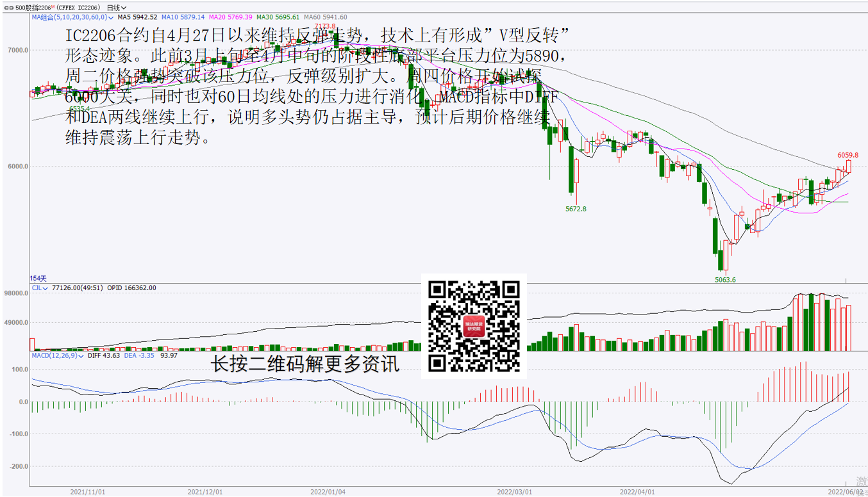This screenshot has height=497, width=868.
Task: Click the 2022/01/04 date on time axis
Action: point(328,492)
